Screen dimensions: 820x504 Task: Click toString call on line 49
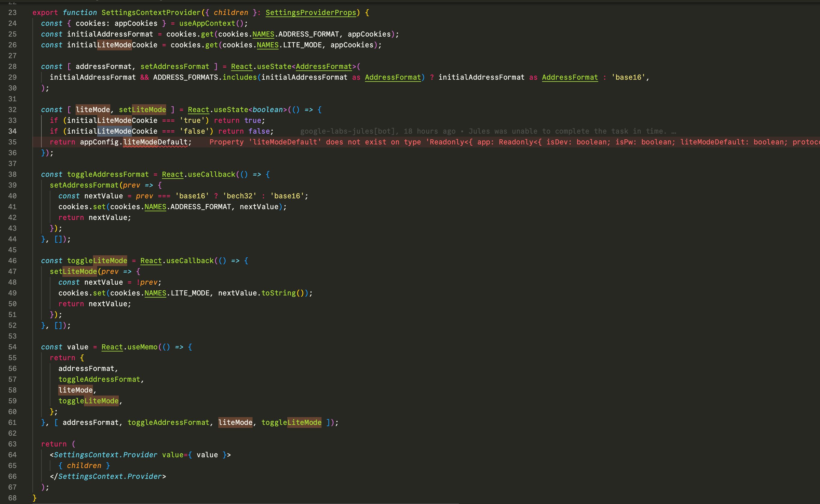pos(278,293)
